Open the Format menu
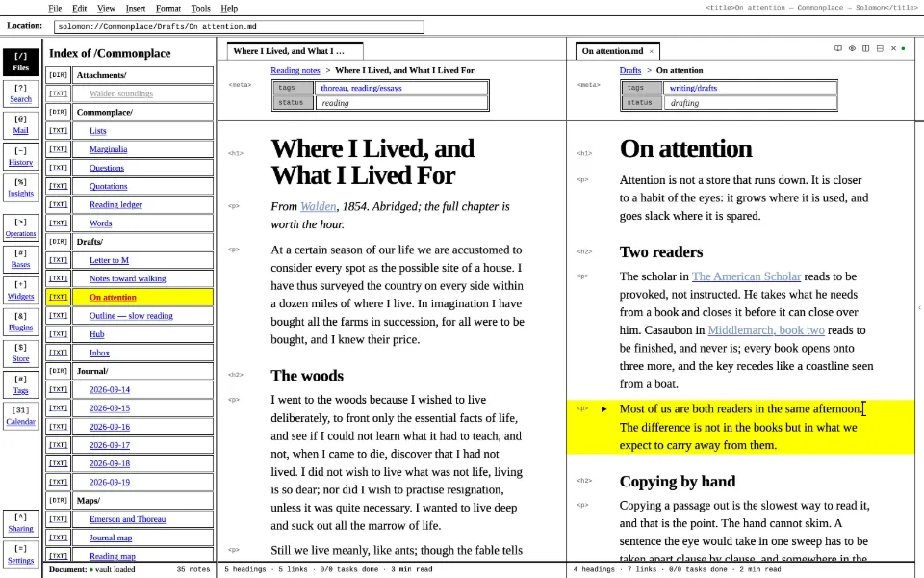The image size is (924, 578). pyautogui.click(x=168, y=9)
